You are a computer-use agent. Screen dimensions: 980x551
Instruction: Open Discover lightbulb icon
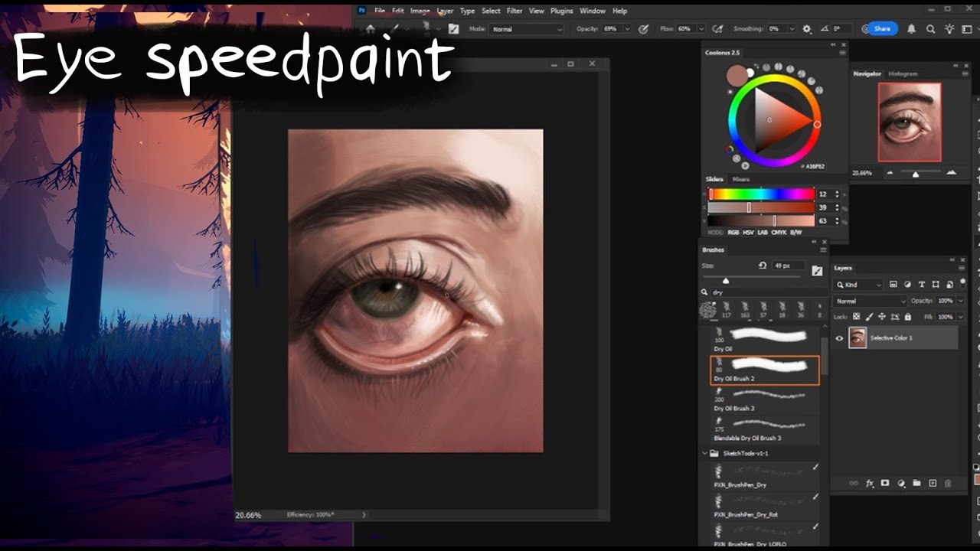949,29
